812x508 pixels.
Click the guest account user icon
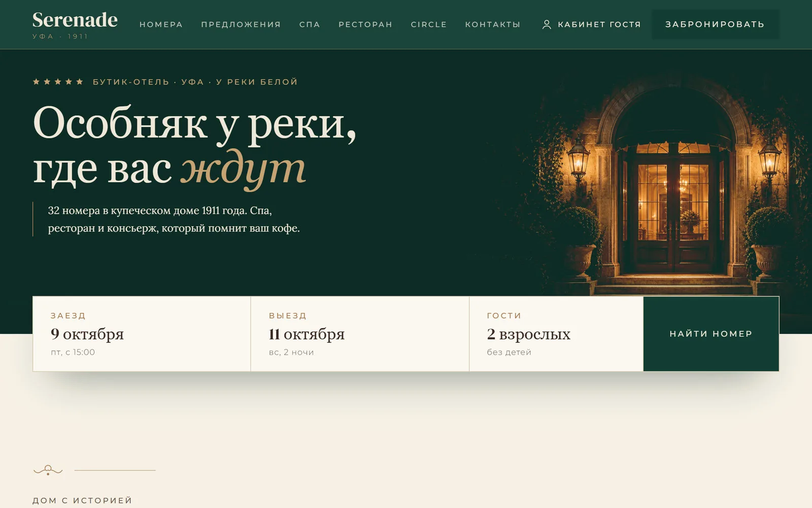click(x=547, y=24)
